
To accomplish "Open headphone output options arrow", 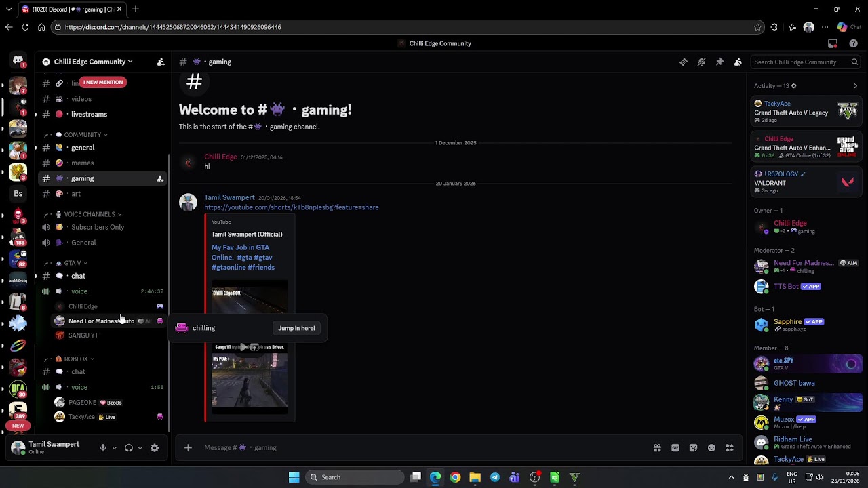I will [x=140, y=447].
